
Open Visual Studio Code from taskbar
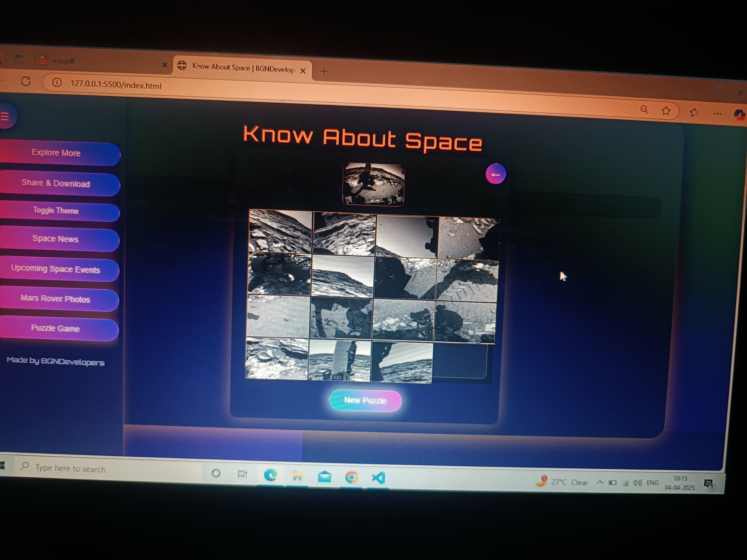tap(379, 478)
